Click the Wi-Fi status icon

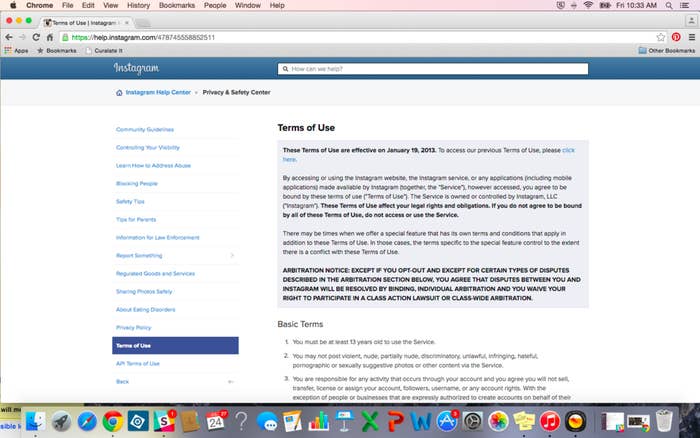[588, 5]
